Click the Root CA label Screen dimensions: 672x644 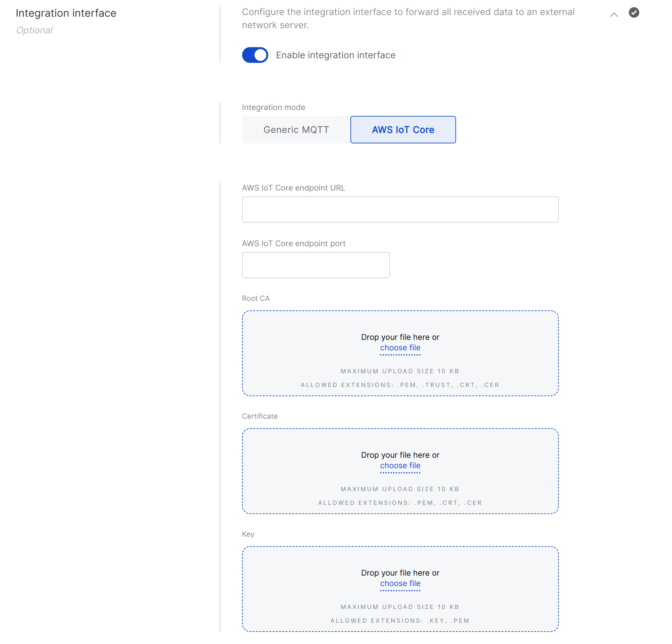point(256,298)
